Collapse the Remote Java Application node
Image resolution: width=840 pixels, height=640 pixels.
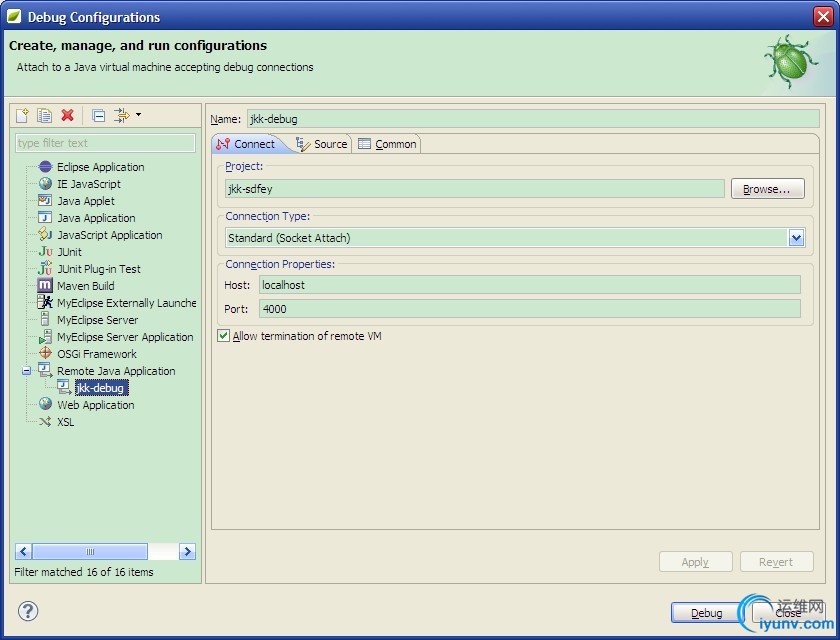click(26, 371)
